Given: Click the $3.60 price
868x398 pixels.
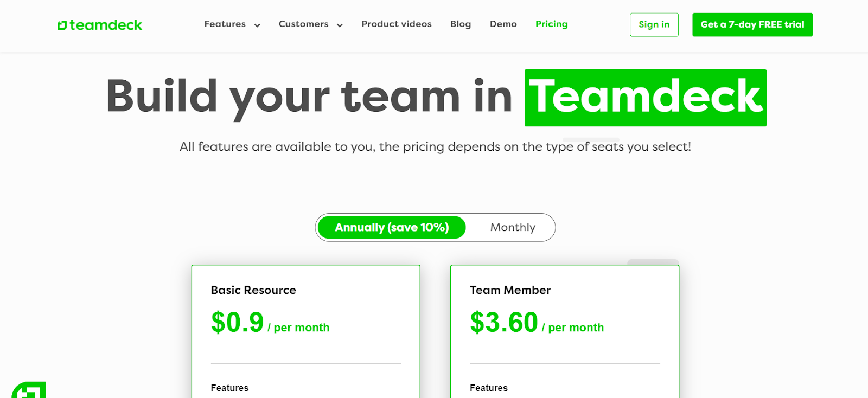Looking at the screenshot, I should click(x=503, y=322).
